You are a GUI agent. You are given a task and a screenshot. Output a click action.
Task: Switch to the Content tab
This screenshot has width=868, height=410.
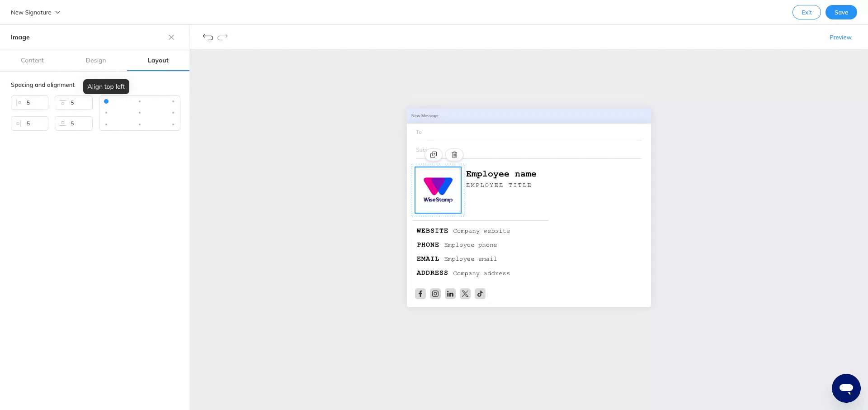pyautogui.click(x=32, y=60)
